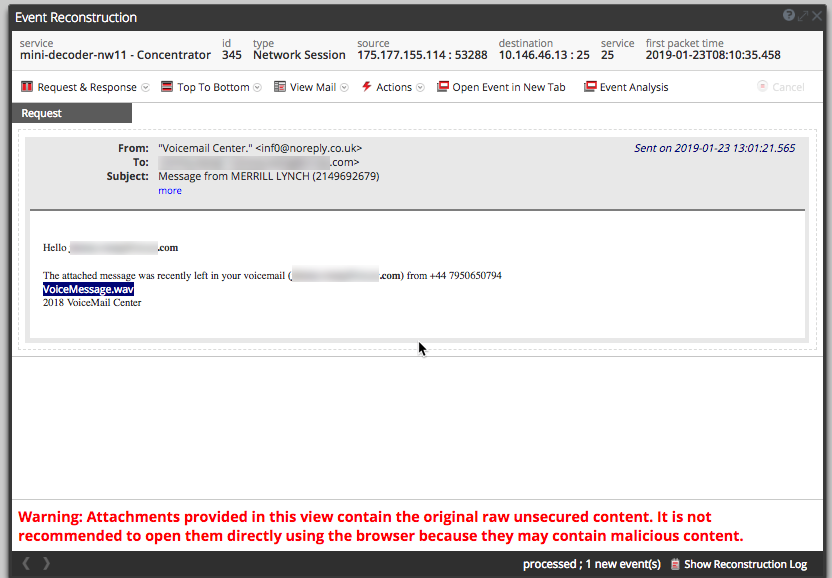Click the event id 345

tap(232, 55)
